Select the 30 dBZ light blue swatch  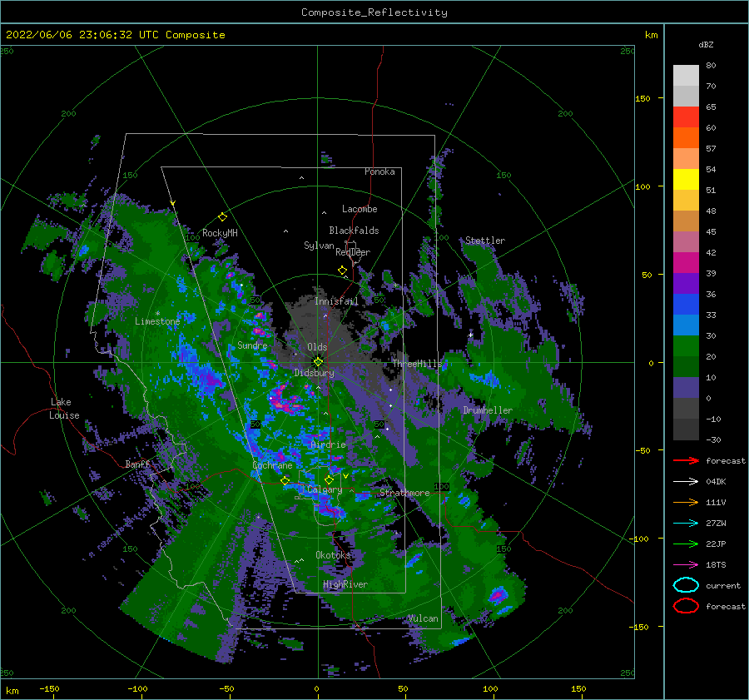(x=686, y=325)
